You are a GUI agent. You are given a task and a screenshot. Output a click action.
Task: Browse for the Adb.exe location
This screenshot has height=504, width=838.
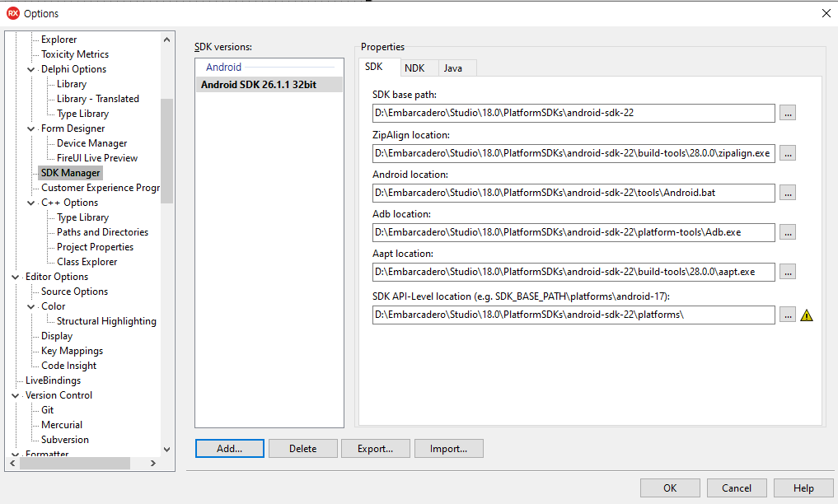(787, 232)
